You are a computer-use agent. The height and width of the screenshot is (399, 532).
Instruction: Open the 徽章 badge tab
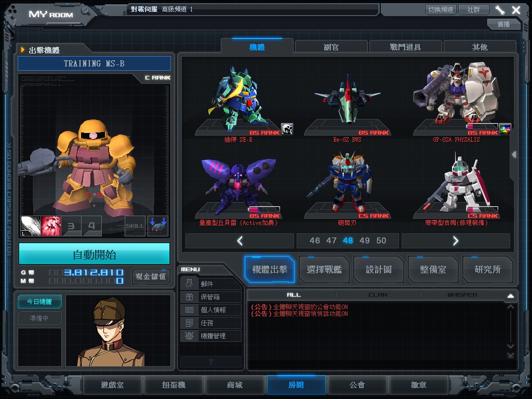419,385
